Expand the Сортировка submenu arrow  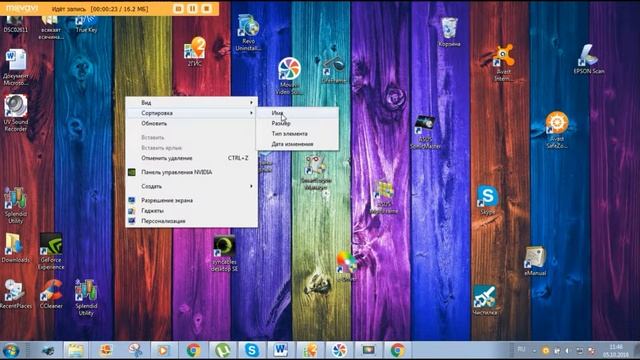tap(251, 113)
